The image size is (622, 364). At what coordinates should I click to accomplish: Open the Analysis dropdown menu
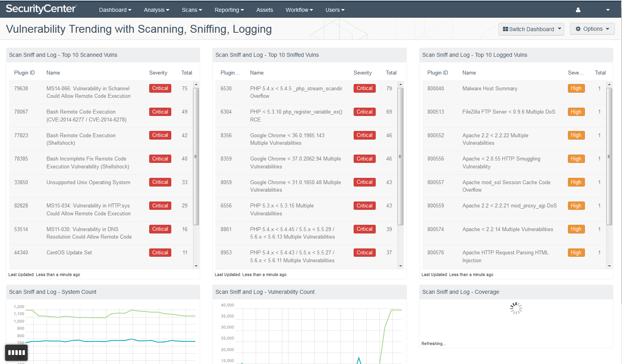(157, 10)
